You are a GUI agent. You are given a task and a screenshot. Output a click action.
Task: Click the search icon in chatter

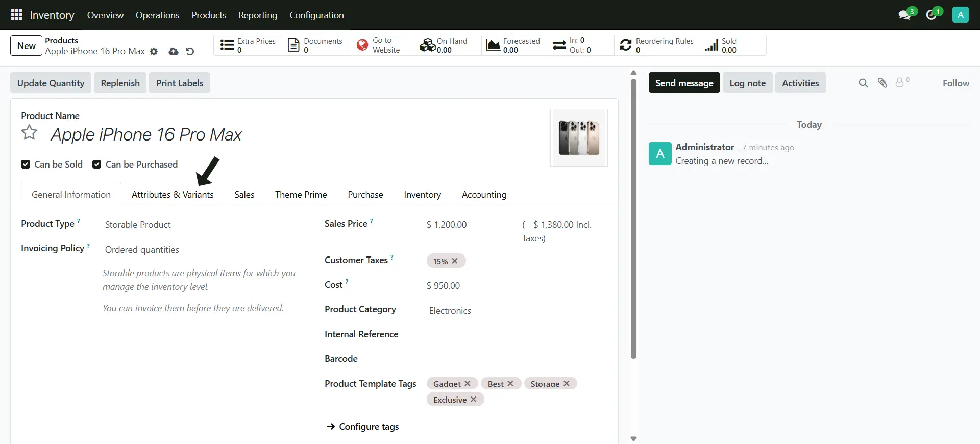(863, 83)
